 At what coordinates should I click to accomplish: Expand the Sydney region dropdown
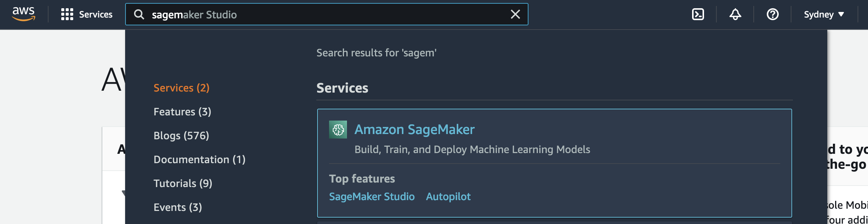824,15
